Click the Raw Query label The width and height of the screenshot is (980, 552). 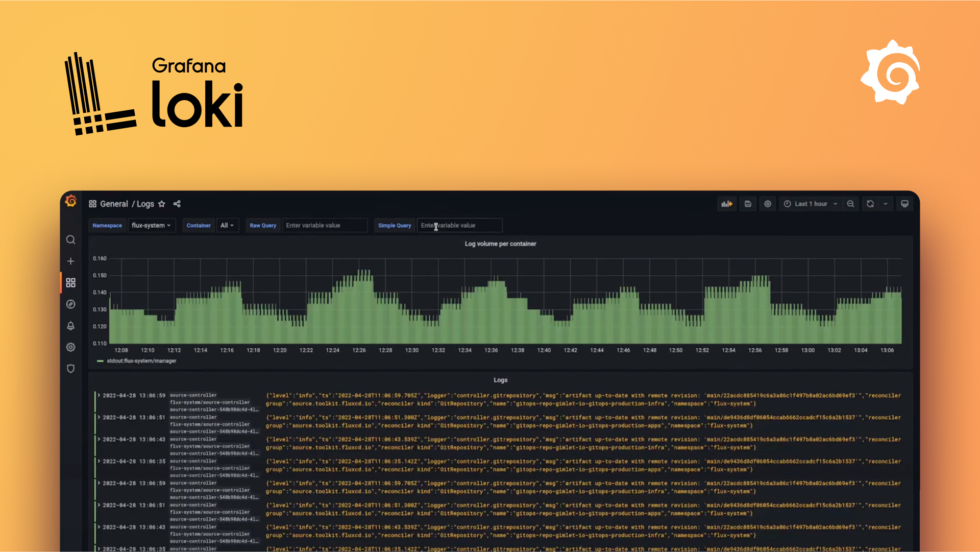click(x=262, y=225)
